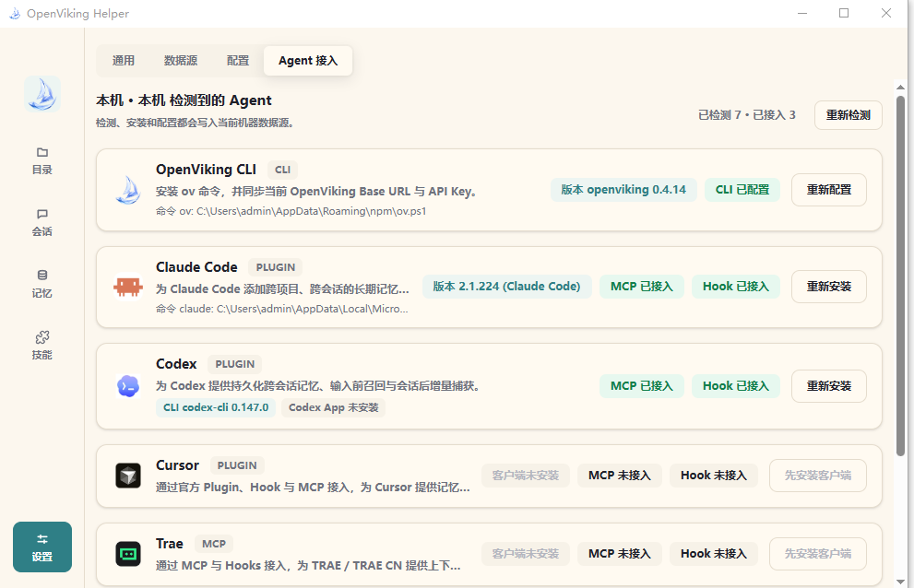Click Cursor's Hook 未接入 badge

point(714,476)
